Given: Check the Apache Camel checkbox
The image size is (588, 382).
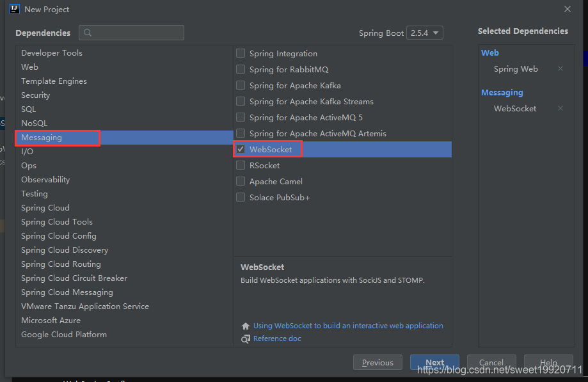Looking at the screenshot, I should [241, 182].
